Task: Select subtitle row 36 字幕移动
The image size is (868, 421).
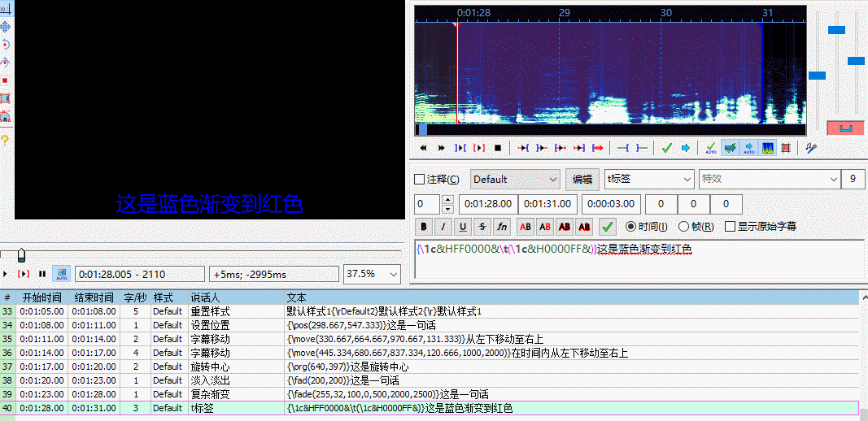Action: point(430,353)
